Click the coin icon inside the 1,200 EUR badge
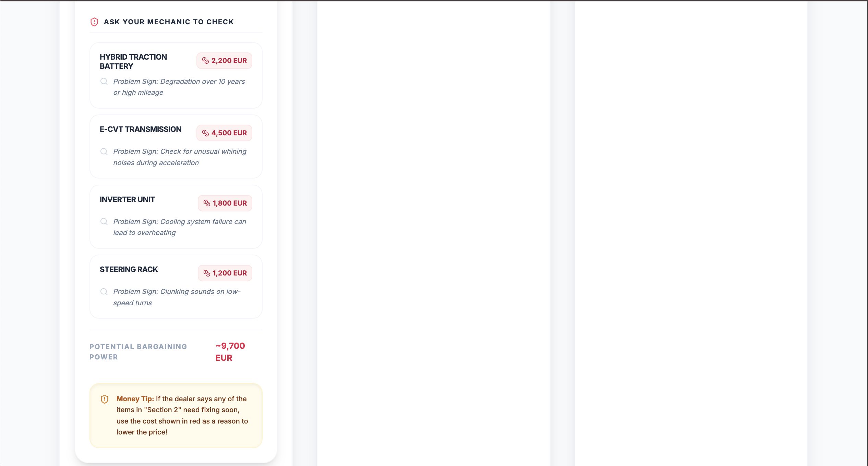Image resolution: width=868 pixels, height=466 pixels. point(206,273)
